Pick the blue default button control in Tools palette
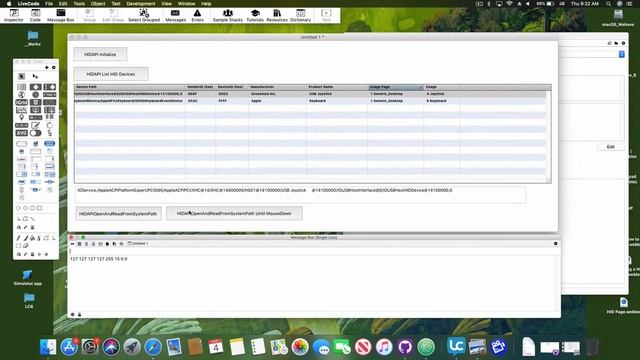This screenshot has width=640, height=360. [49, 144]
